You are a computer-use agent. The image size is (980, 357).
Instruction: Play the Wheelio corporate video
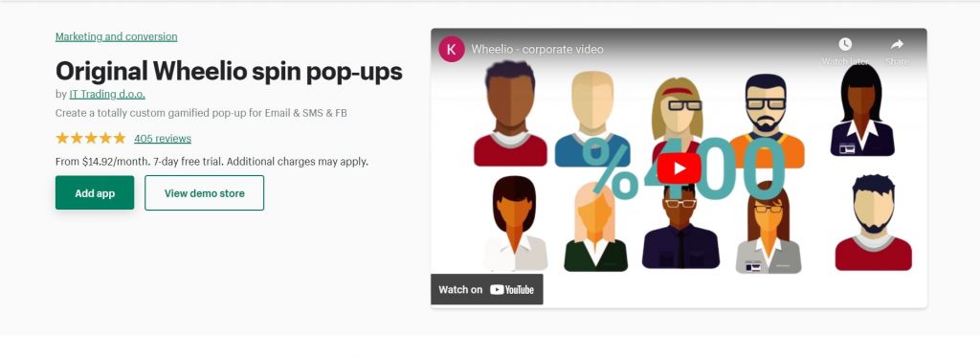679,168
